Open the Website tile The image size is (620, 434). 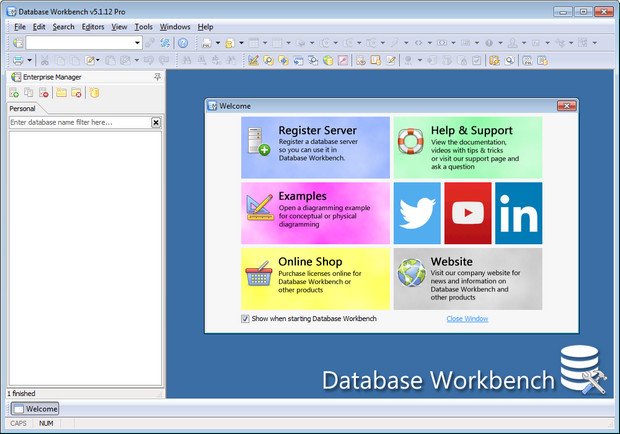468,279
